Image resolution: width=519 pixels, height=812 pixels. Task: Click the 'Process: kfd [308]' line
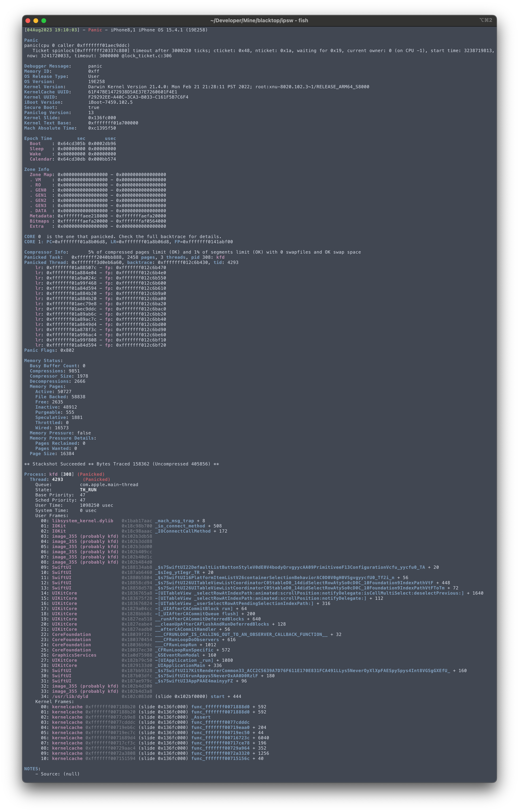(64, 474)
